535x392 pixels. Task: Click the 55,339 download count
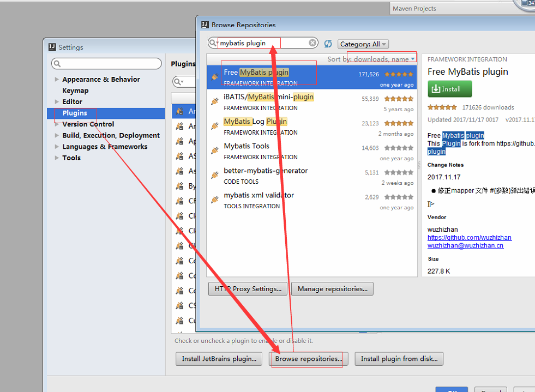click(x=370, y=99)
